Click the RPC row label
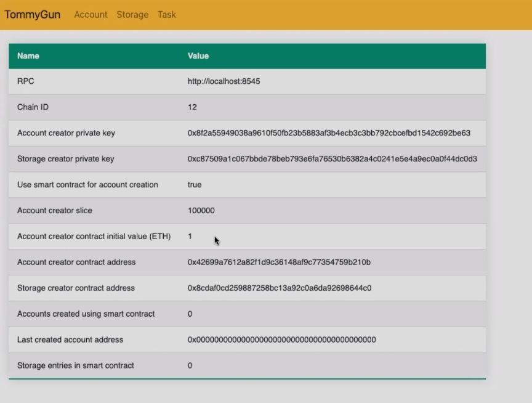Viewport: 532px width, 403px height. 25,81
